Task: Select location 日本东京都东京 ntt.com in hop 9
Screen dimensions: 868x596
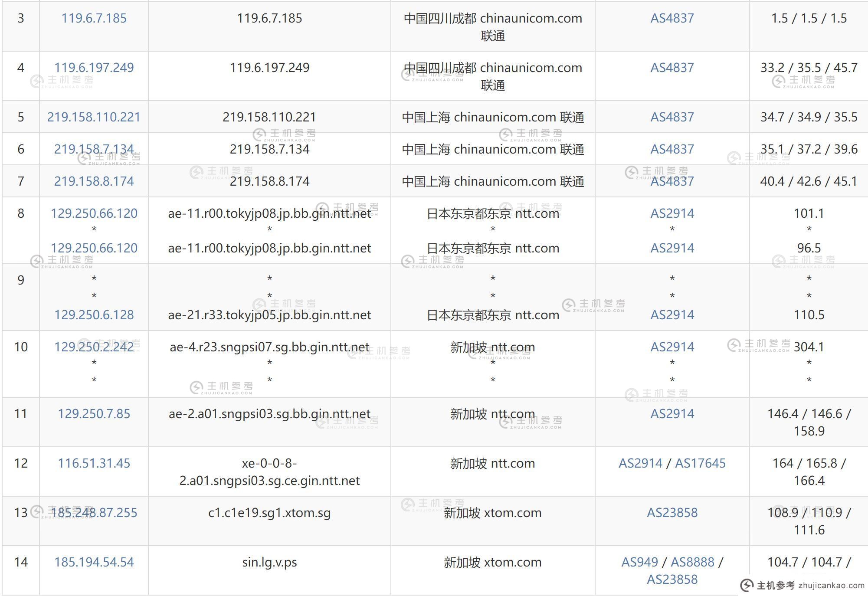Action: pyautogui.click(x=492, y=315)
